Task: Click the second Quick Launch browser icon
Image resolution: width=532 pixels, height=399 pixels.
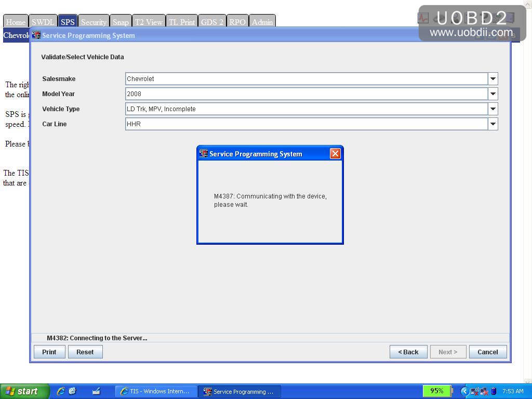Action: 73,391
